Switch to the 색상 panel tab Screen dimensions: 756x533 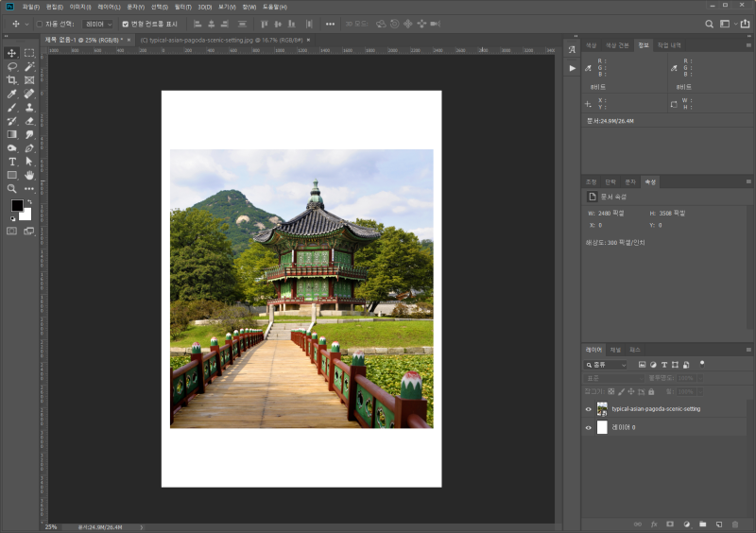tap(592, 45)
